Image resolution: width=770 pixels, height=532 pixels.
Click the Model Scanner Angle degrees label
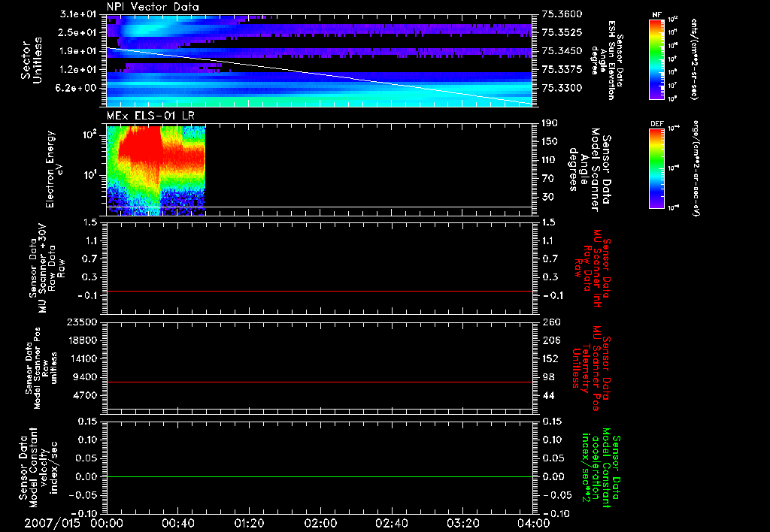coord(590,170)
